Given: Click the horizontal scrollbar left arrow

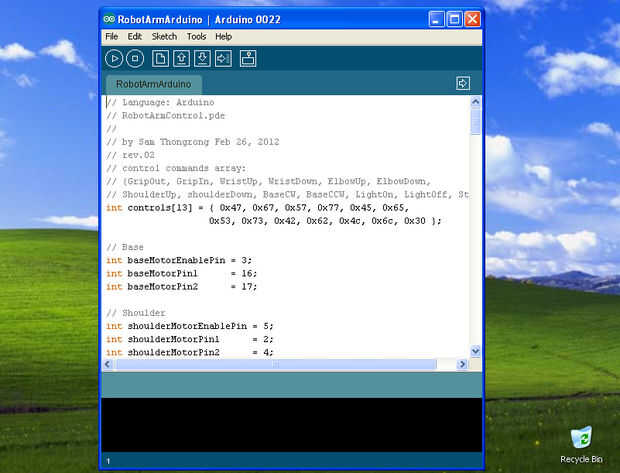Looking at the screenshot, I should click(x=108, y=364).
